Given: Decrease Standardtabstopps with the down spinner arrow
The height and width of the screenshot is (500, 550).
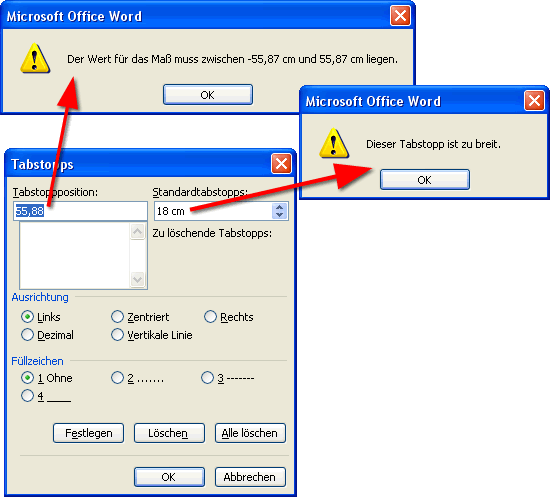Looking at the screenshot, I should coord(280,215).
